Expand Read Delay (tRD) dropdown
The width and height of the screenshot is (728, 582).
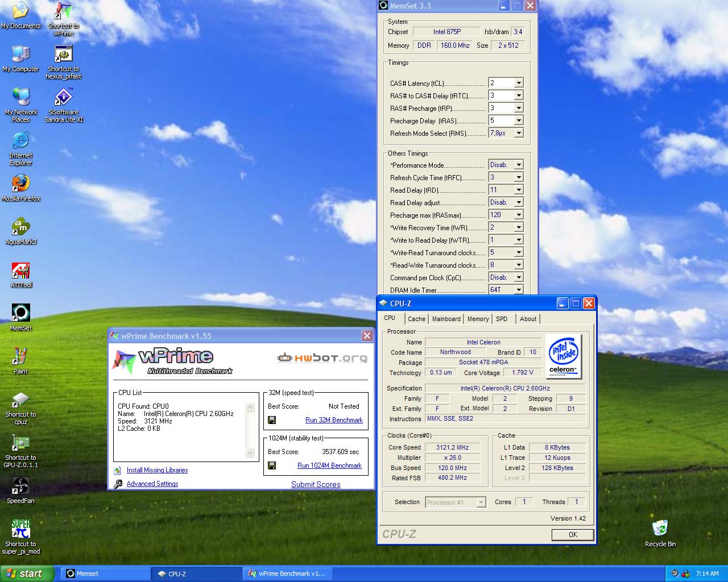point(519,190)
